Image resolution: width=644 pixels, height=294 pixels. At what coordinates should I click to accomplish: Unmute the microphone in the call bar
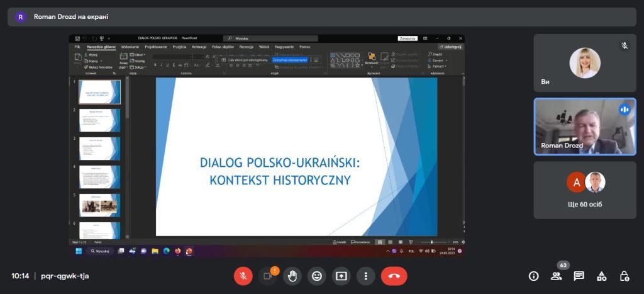pos(243,276)
